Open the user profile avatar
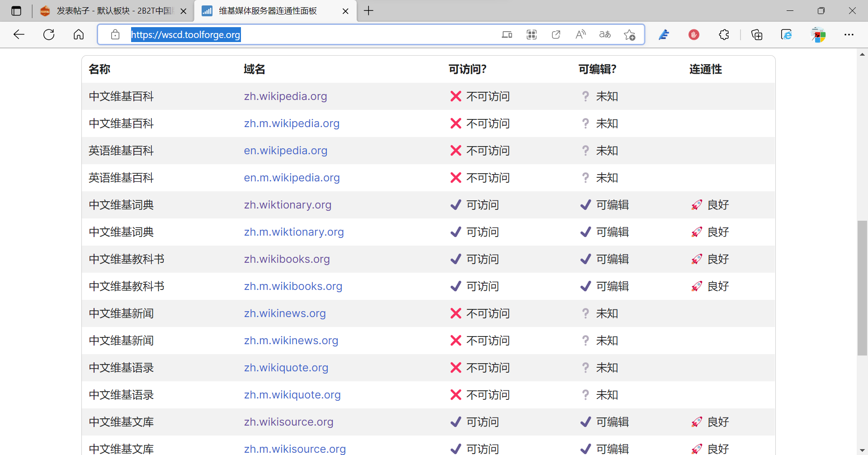 click(x=818, y=34)
